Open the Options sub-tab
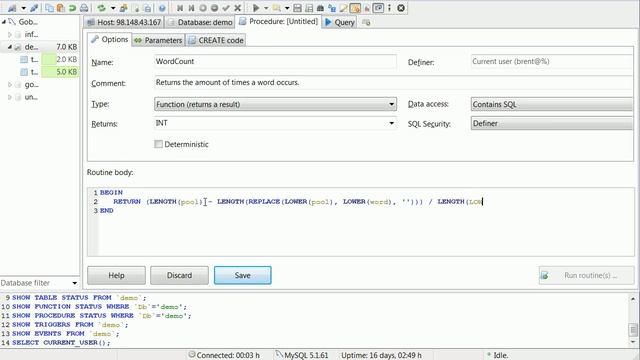The width and height of the screenshot is (640, 360). pyautogui.click(x=109, y=40)
